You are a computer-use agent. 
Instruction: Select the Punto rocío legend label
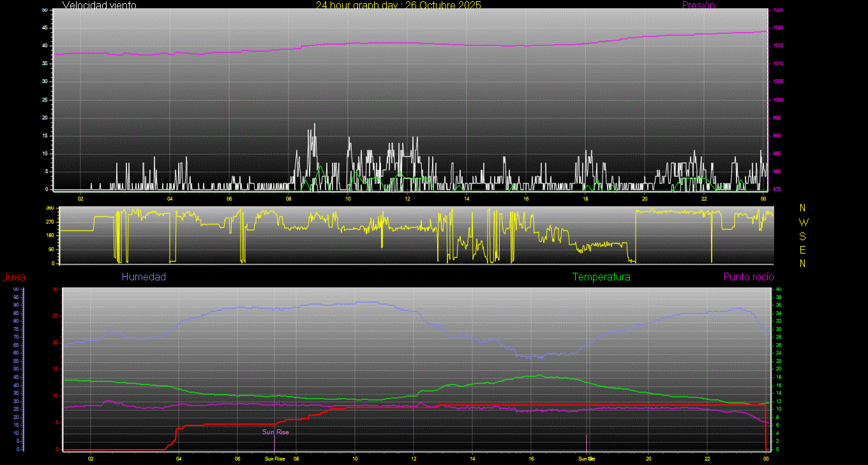748,277
